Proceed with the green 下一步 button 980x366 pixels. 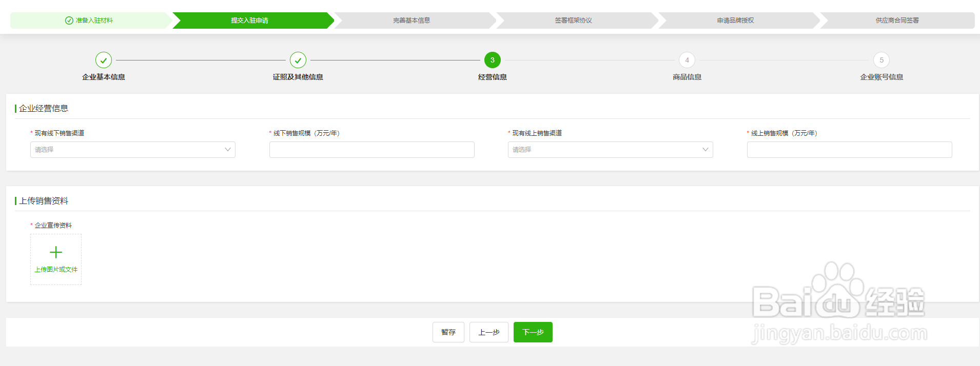click(533, 332)
